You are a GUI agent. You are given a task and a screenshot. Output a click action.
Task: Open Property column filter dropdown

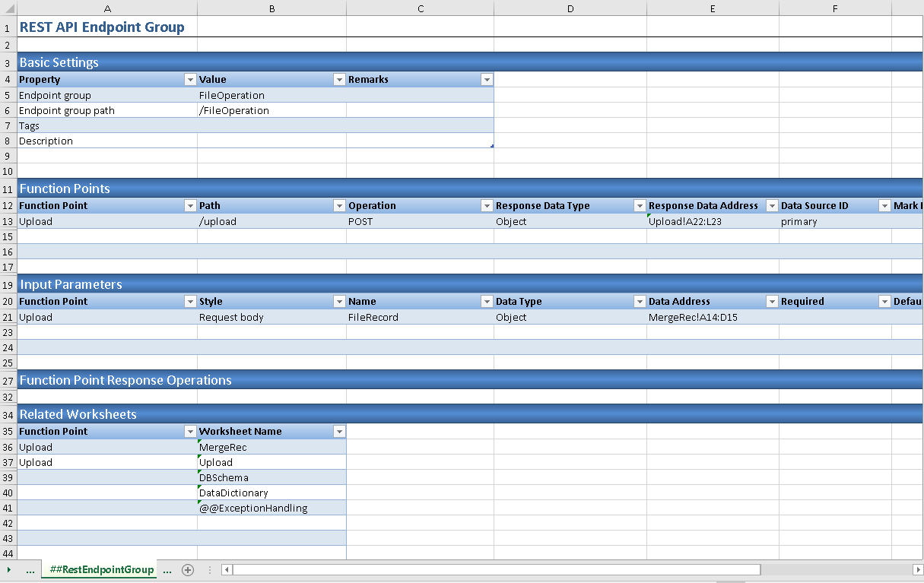(190, 80)
